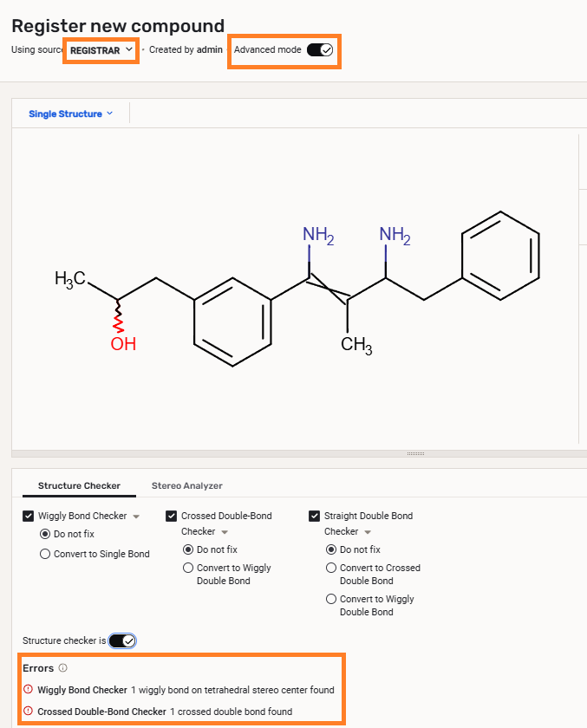
Task: Turn off the Structure checker switch
Action: point(122,640)
